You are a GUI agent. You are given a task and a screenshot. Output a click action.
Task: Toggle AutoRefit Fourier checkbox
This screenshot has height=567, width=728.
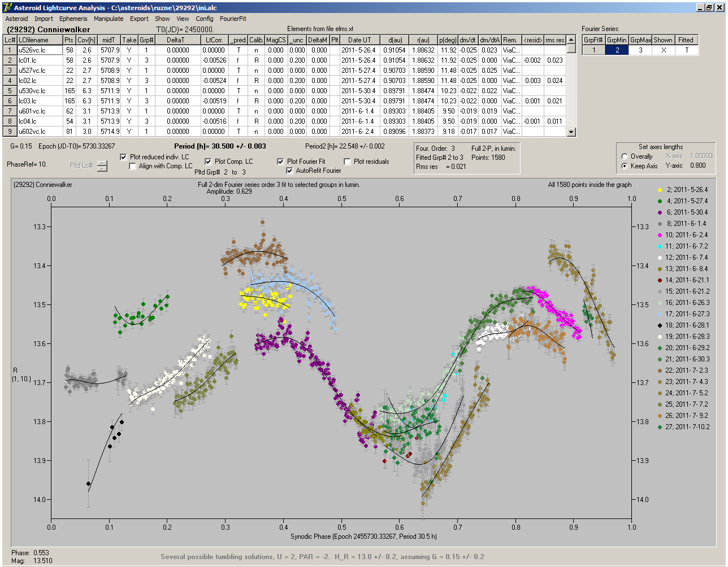click(x=290, y=171)
